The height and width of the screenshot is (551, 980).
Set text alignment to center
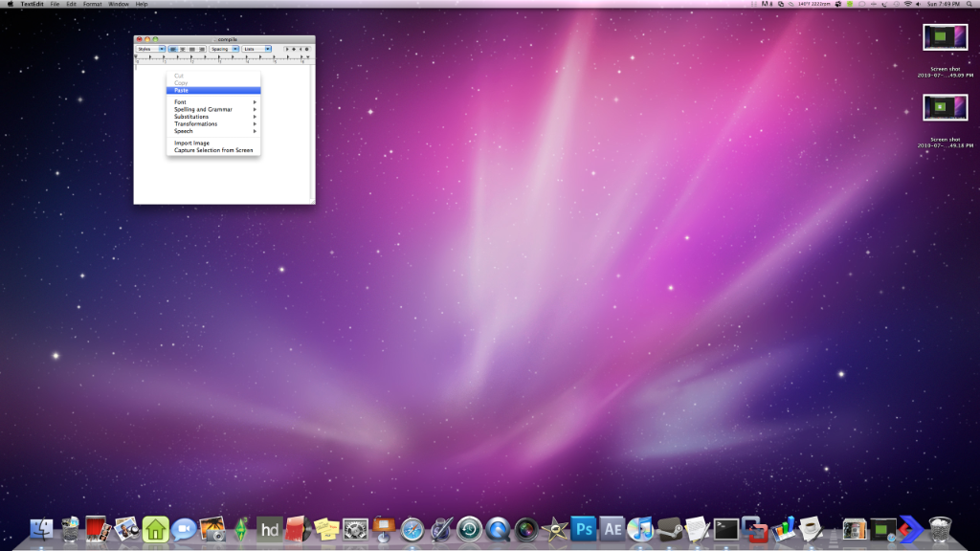pos(183,49)
